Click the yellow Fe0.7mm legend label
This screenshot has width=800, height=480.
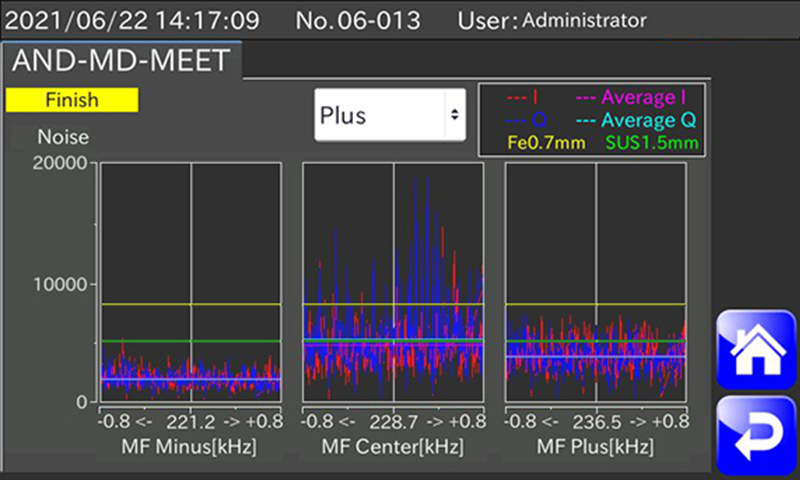(x=546, y=143)
